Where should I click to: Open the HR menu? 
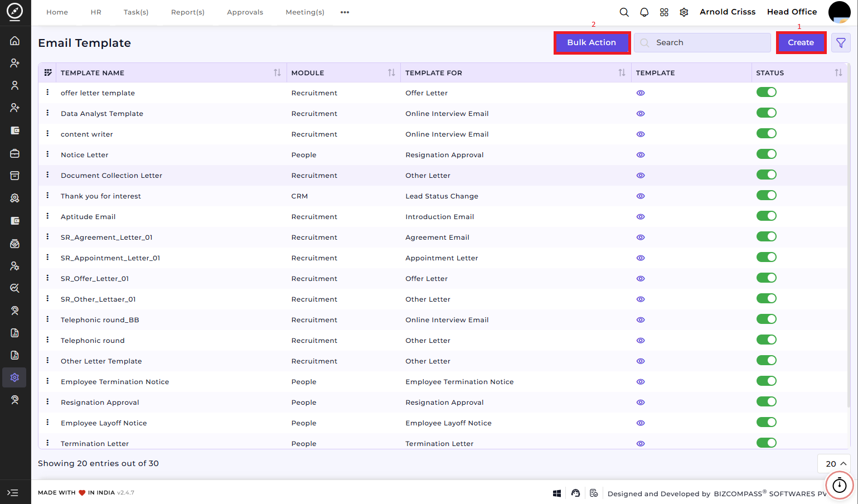96,12
